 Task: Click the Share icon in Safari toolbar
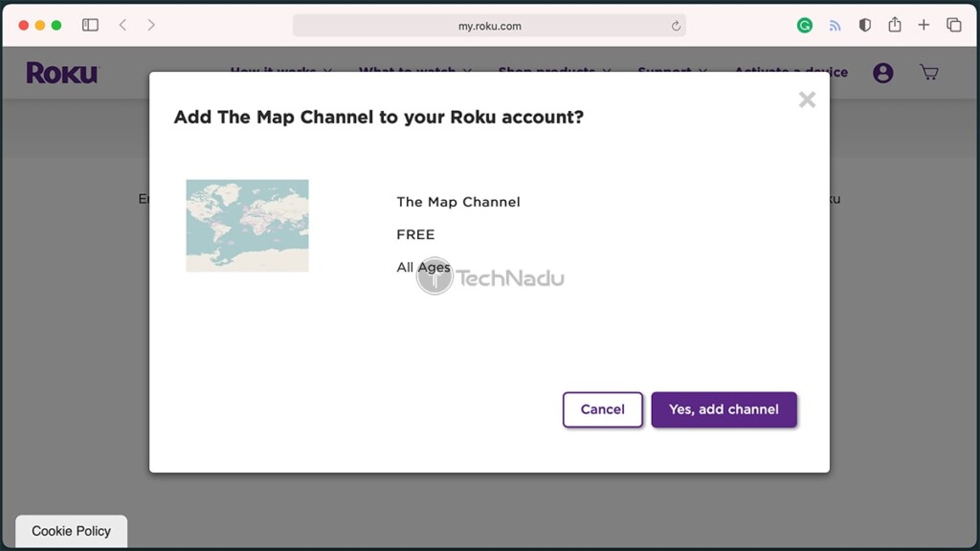(895, 24)
